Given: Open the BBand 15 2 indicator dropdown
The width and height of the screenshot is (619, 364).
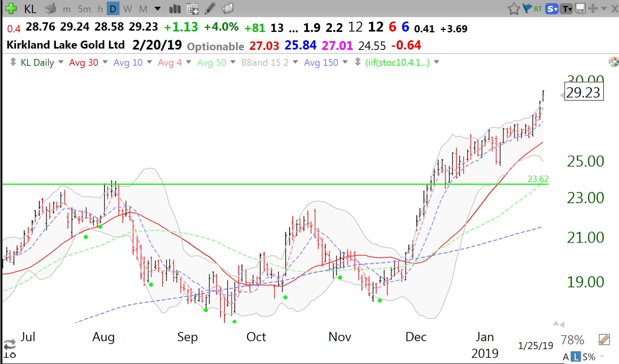Looking at the screenshot, I should 296,62.
